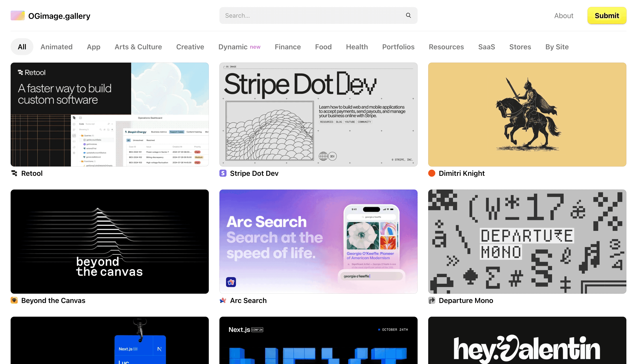Open the Health category
The image size is (637, 364).
click(x=357, y=47)
